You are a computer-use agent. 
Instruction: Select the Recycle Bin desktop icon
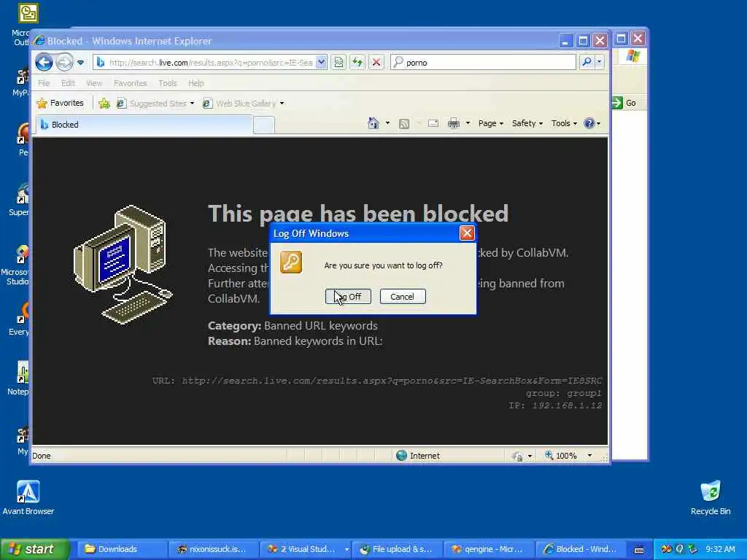click(711, 497)
